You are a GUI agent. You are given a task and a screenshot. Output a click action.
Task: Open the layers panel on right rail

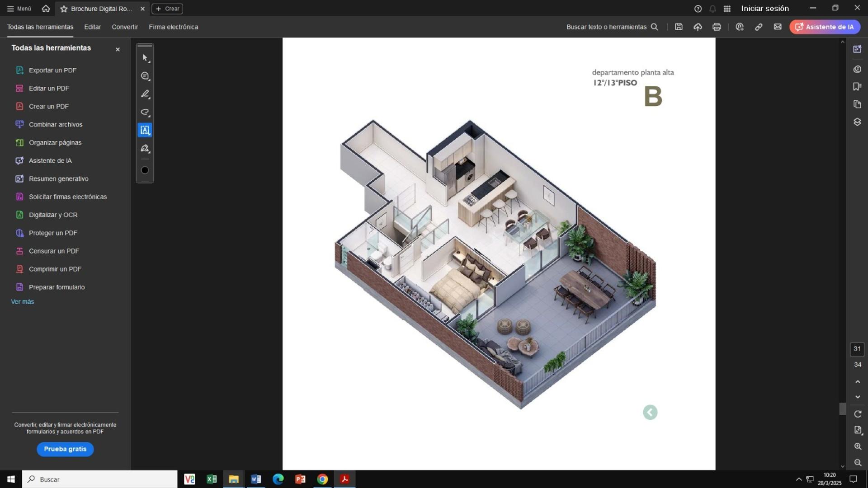pyautogui.click(x=857, y=122)
